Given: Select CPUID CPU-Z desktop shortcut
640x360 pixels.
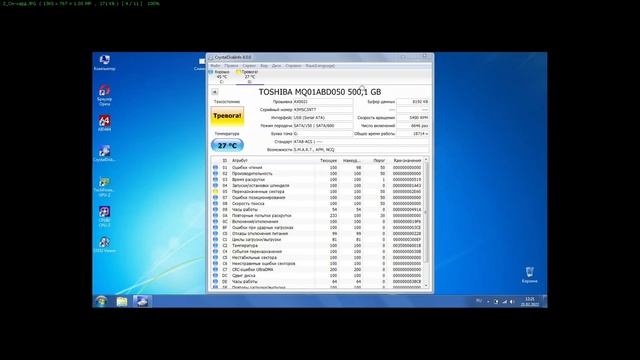Looking at the screenshot, I should tap(104, 216).
